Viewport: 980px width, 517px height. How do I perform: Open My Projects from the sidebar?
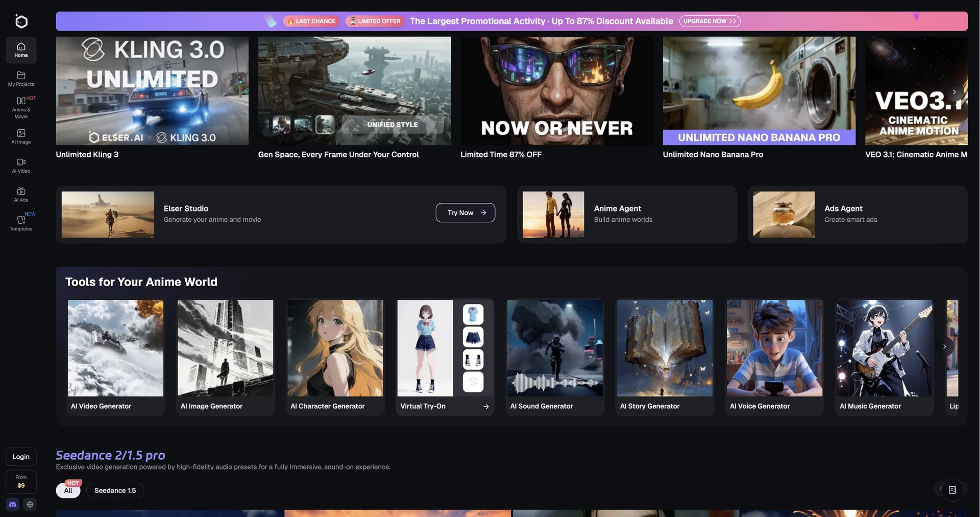(21, 79)
